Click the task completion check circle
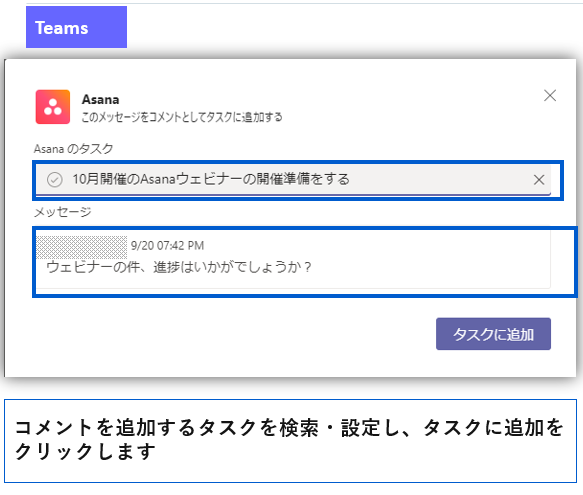The height and width of the screenshot is (495, 583). 55,180
